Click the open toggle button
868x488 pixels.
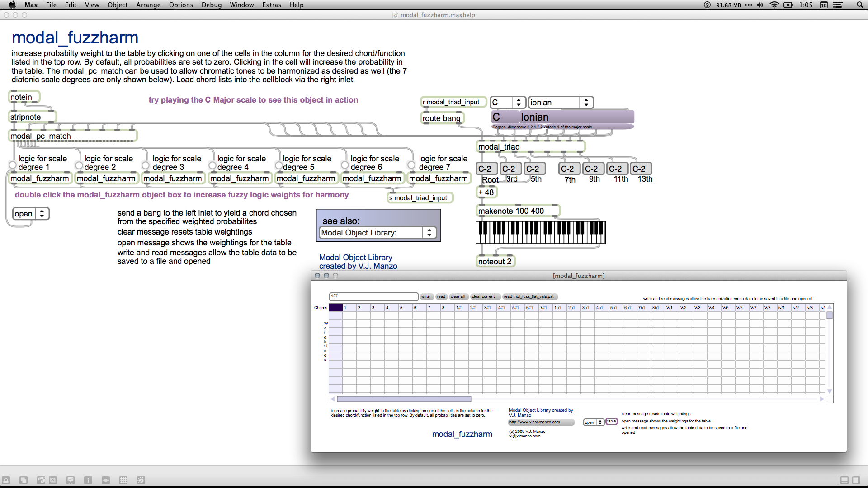pos(30,213)
